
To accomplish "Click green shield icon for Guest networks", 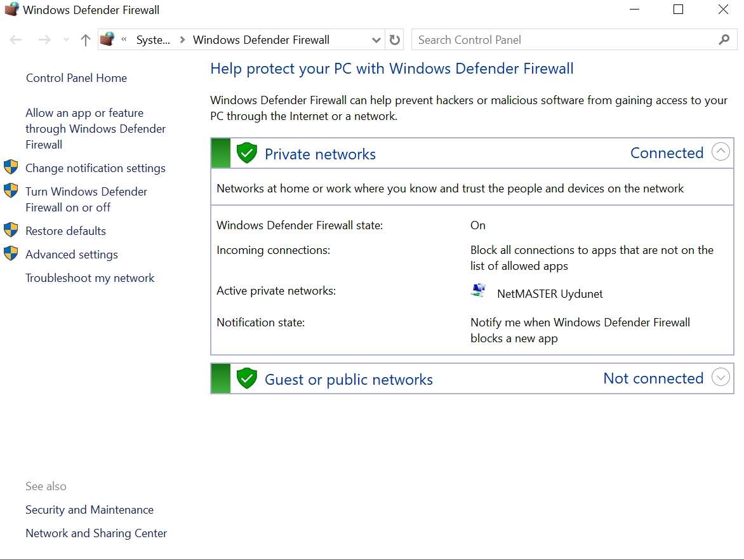I will 247,378.
